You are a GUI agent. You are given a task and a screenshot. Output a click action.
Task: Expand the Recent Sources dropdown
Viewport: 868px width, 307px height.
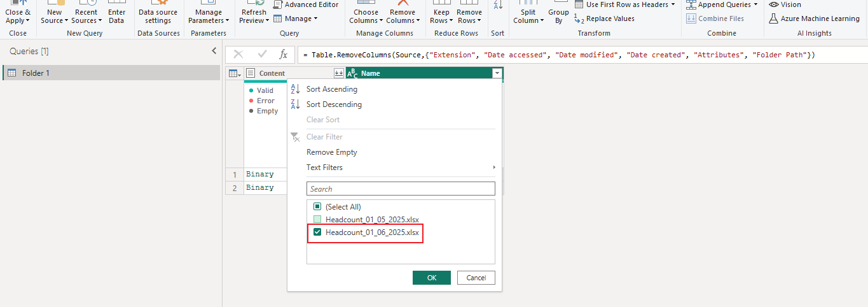pyautogui.click(x=100, y=21)
